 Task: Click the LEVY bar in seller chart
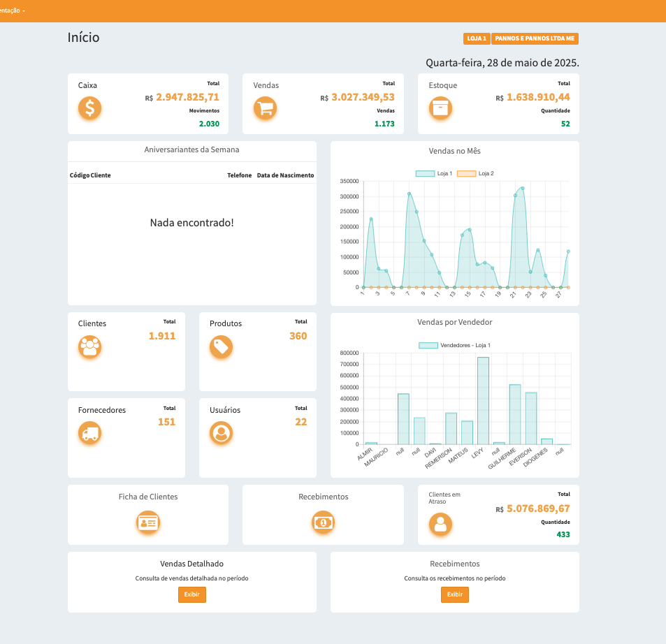(x=483, y=401)
